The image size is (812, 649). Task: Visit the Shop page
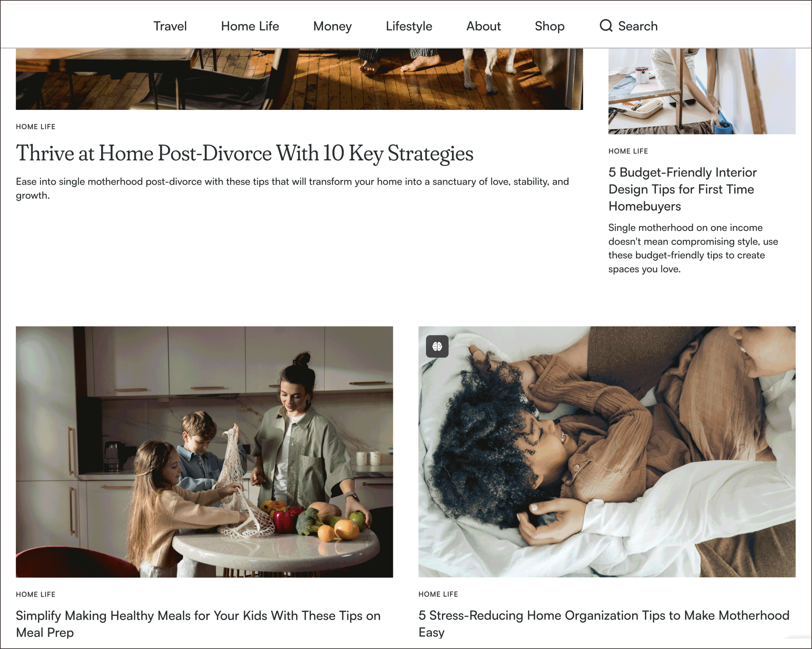pos(549,26)
